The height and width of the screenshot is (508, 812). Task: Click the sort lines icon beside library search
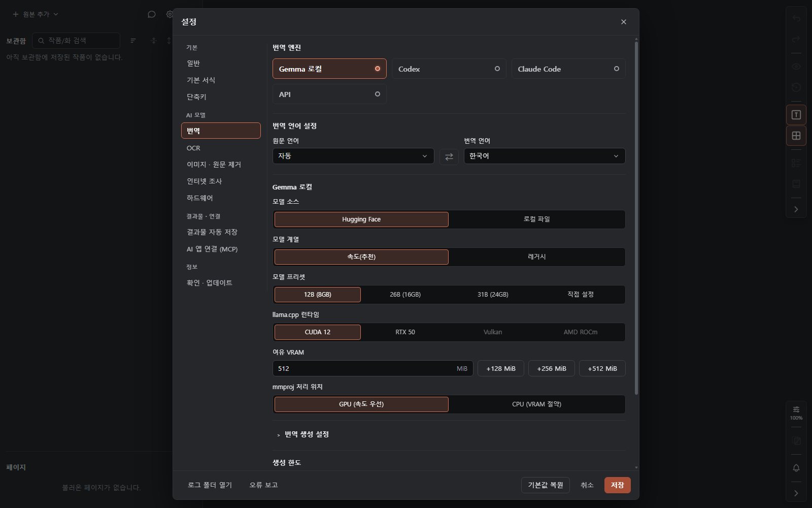coord(133,41)
